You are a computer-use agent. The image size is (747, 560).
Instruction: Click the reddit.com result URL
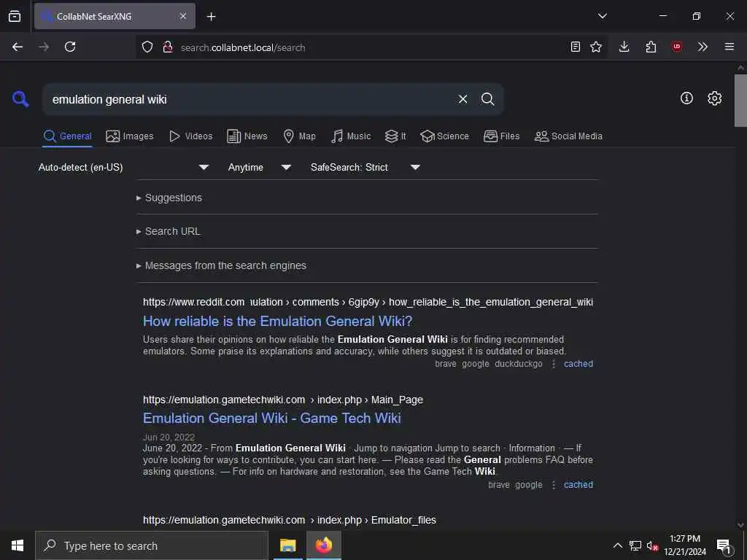(368, 302)
